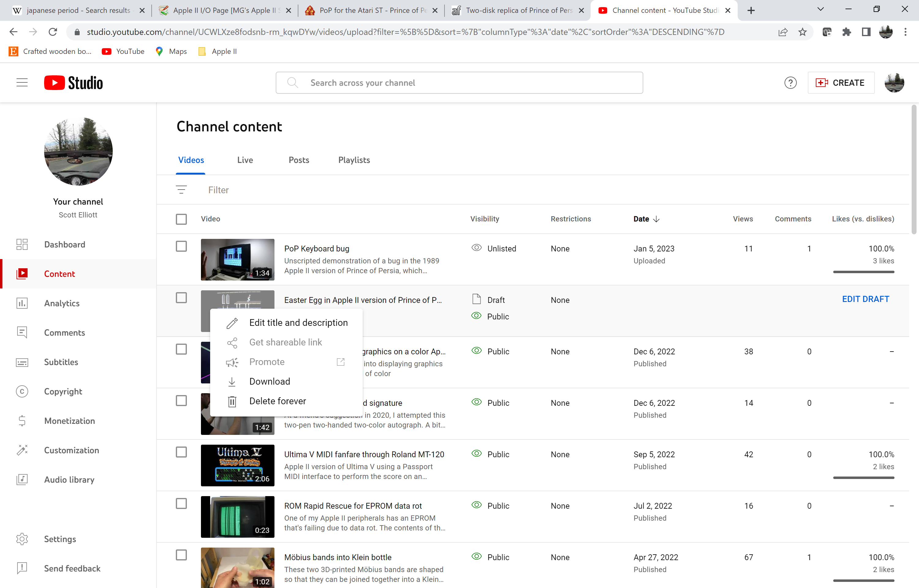The image size is (919, 588).
Task: Open the Help question mark icon
Action: (x=790, y=83)
